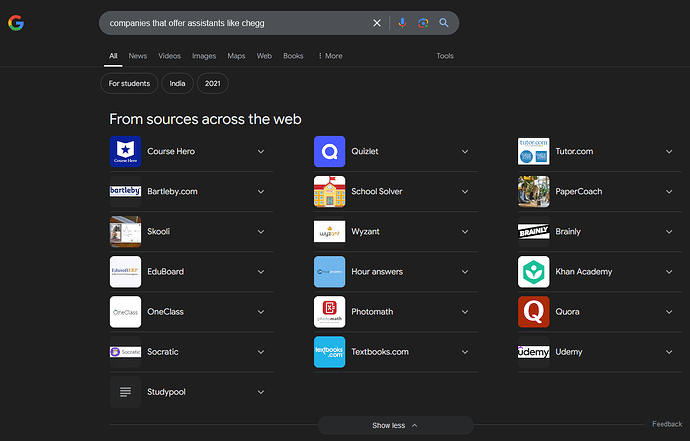This screenshot has height=441, width=690.
Task: Start voice search with microphone icon
Action: click(x=402, y=23)
